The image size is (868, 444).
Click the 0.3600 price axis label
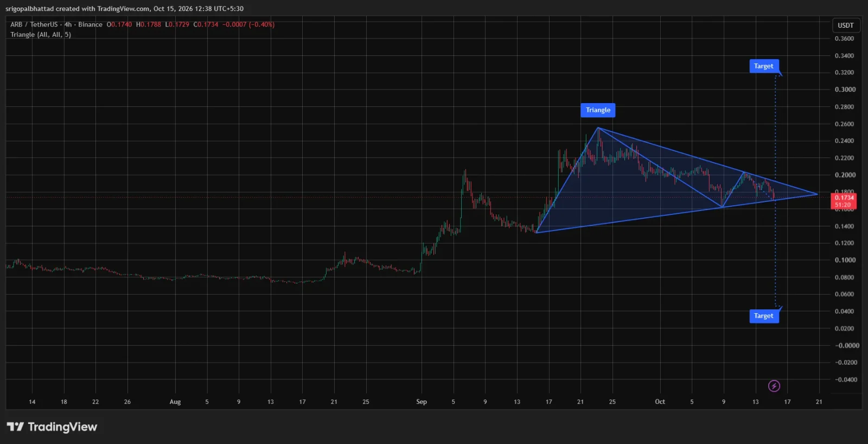(844, 39)
